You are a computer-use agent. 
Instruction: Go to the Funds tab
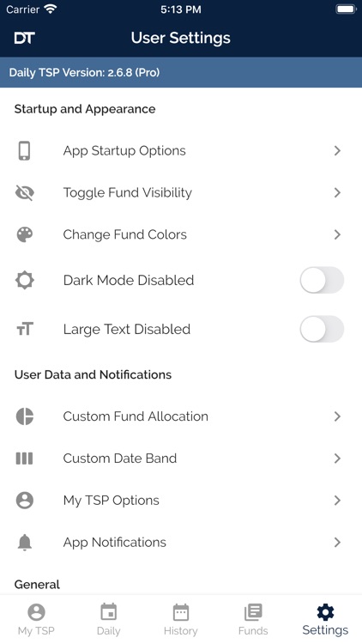tap(253, 619)
